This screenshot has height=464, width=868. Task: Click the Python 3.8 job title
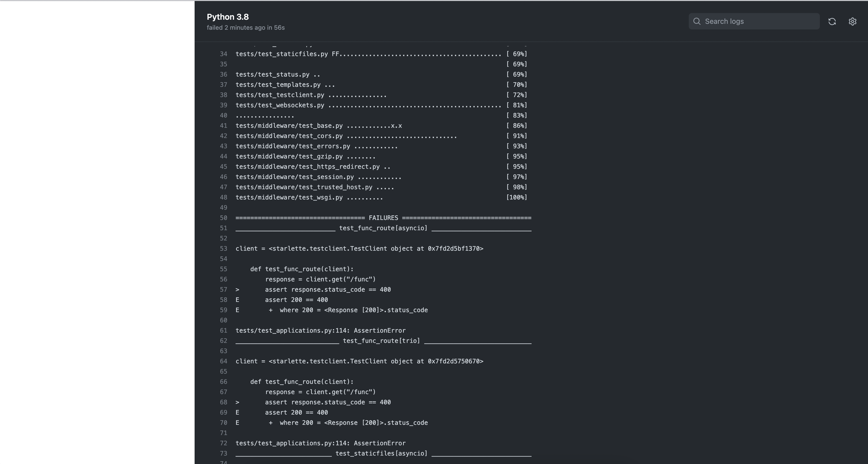[227, 17]
